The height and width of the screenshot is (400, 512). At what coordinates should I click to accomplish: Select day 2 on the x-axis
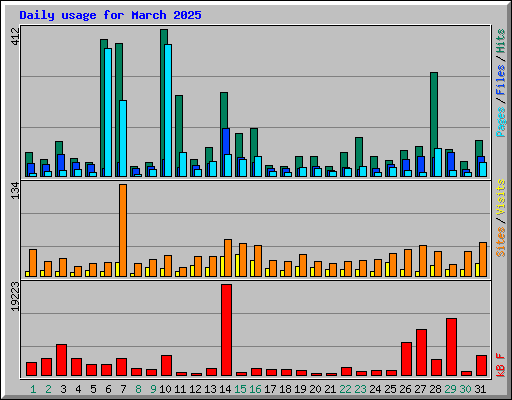[x=48, y=389]
